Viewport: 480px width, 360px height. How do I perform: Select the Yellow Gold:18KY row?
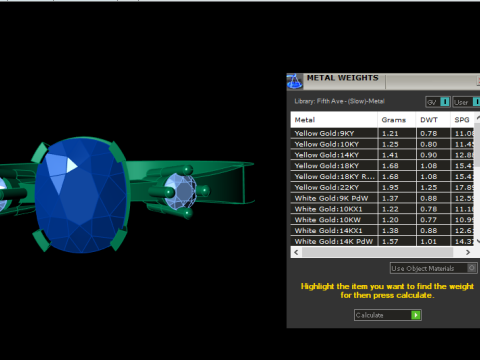[x=382, y=166]
